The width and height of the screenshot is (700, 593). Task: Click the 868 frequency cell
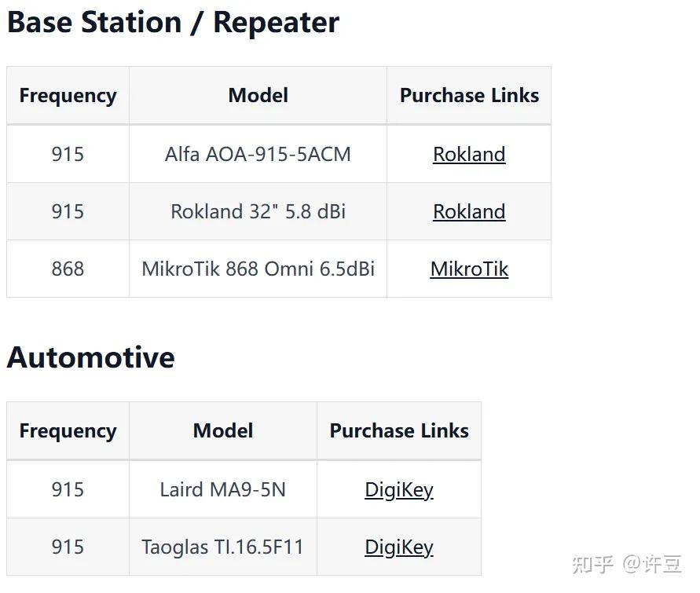pyautogui.click(x=68, y=269)
